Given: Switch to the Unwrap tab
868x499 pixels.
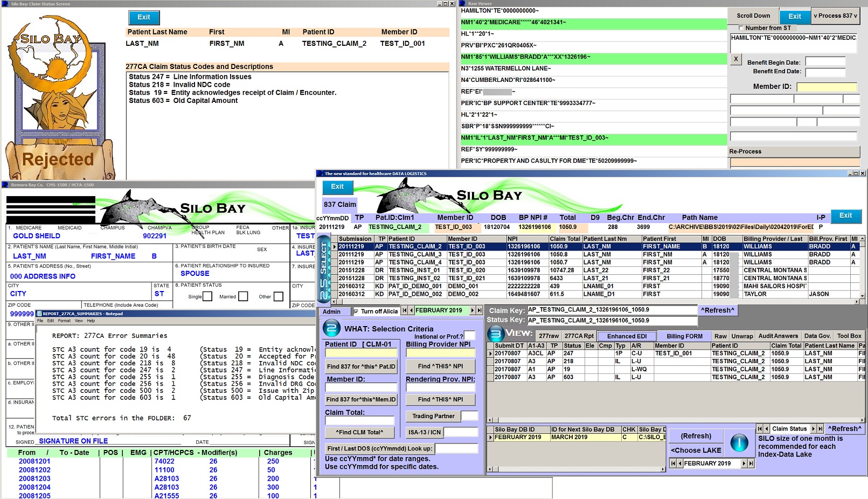Looking at the screenshot, I should coord(742,336).
